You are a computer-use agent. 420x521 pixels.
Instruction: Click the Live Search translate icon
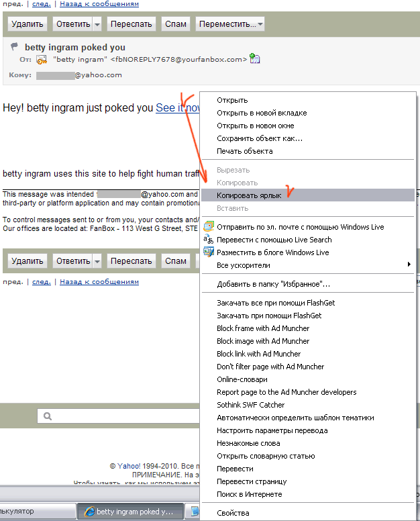tap(209, 239)
